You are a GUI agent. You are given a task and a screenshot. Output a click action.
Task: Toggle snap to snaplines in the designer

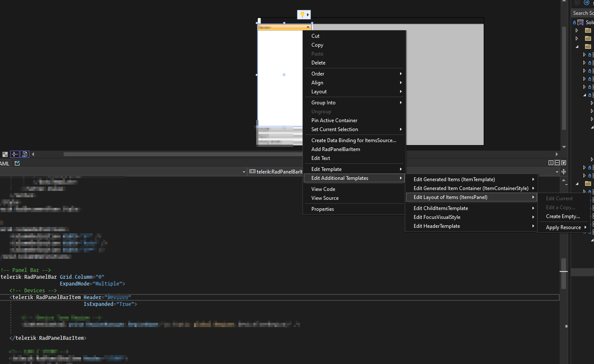(24, 154)
